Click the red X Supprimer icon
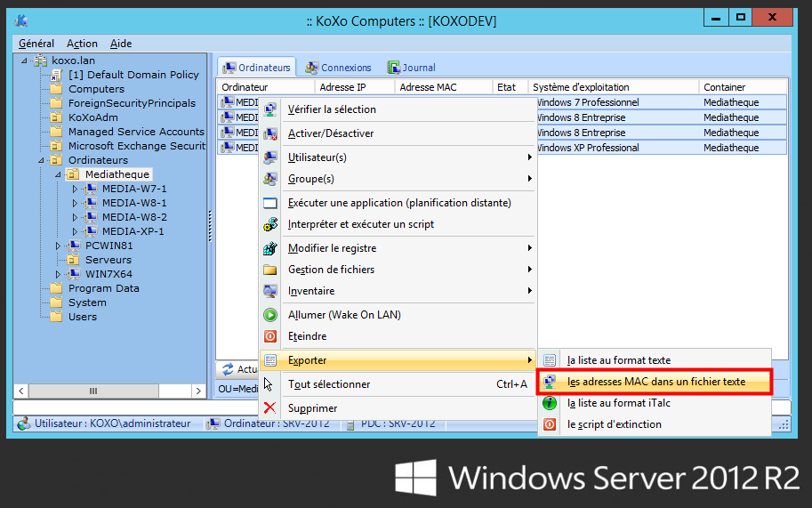This screenshot has height=508, width=812. click(269, 408)
